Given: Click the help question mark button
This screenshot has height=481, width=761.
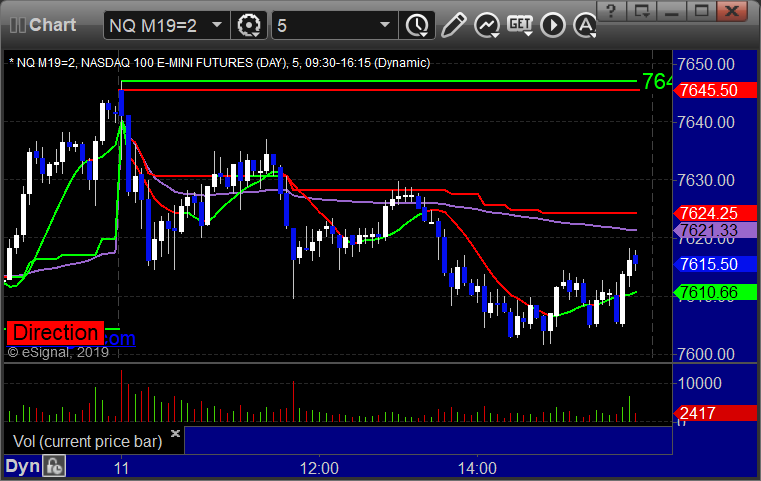Looking at the screenshot, I should [x=611, y=11].
